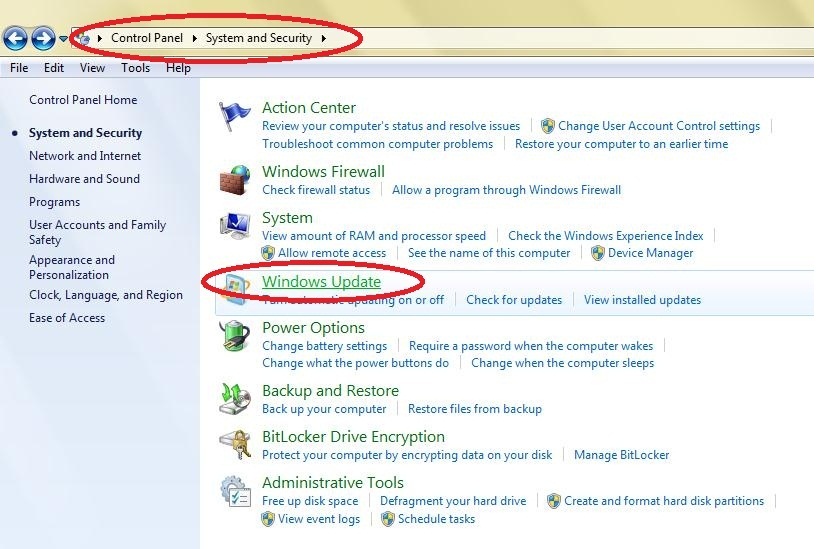The width and height of the screenshot is (819, 549).
Task: Open Change battery settings
Action: point(324,346)
